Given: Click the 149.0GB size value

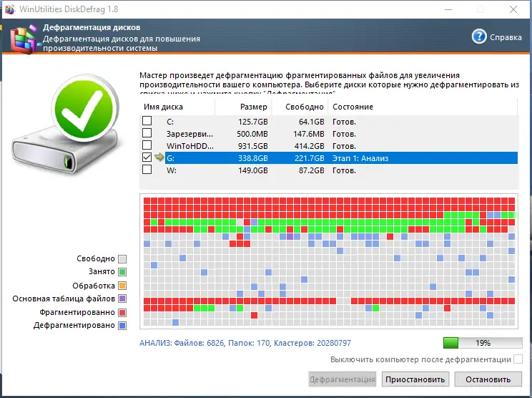Looking at the screenshot, I should (252, 170).
